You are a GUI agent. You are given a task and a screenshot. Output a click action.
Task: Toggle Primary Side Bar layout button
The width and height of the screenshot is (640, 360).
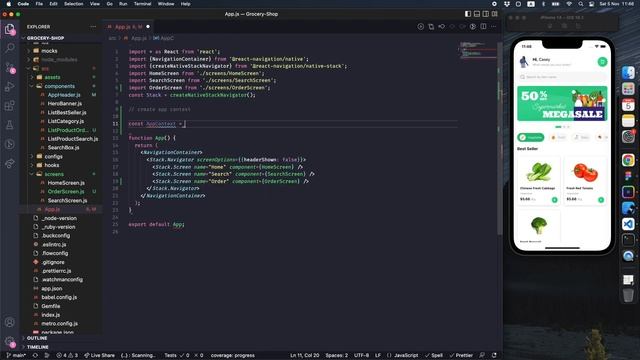point(468,14)
